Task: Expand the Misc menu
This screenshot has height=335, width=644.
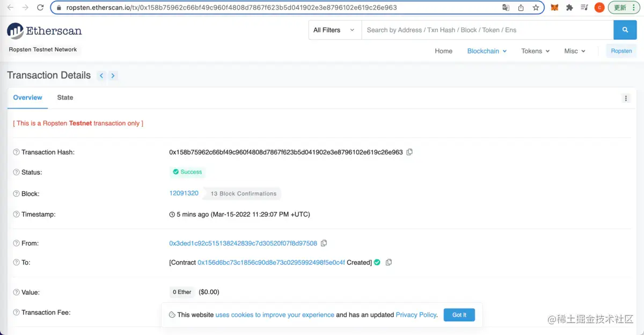Action: [575, 51]
